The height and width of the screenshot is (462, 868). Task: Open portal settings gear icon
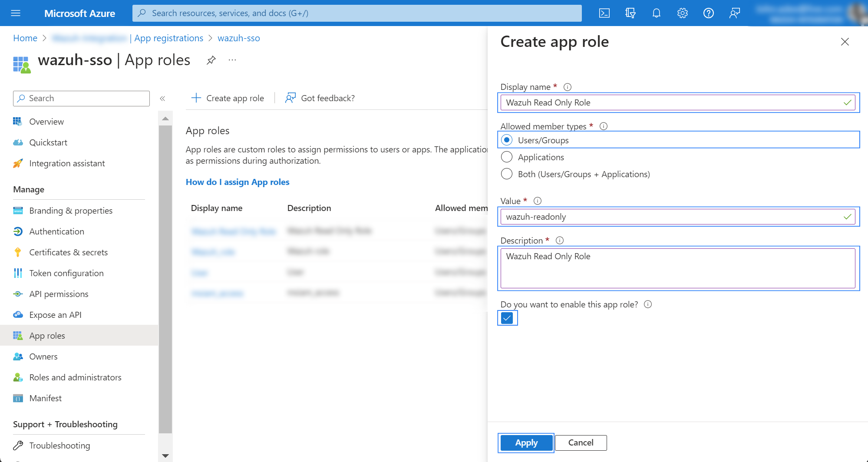tap(682, 13)
